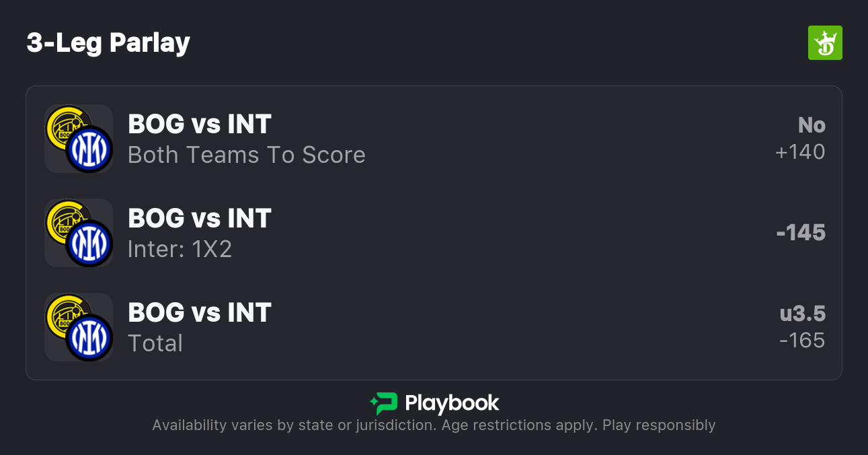
Task: Select the No pick label
Action: (811, 125)
